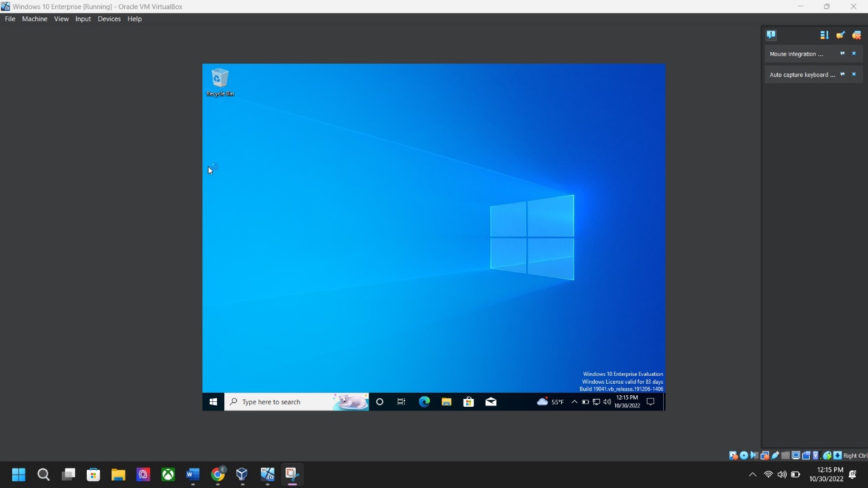
Task: Open Microsoft Edge in guest taskbar
Action: (x=424, y=402)
